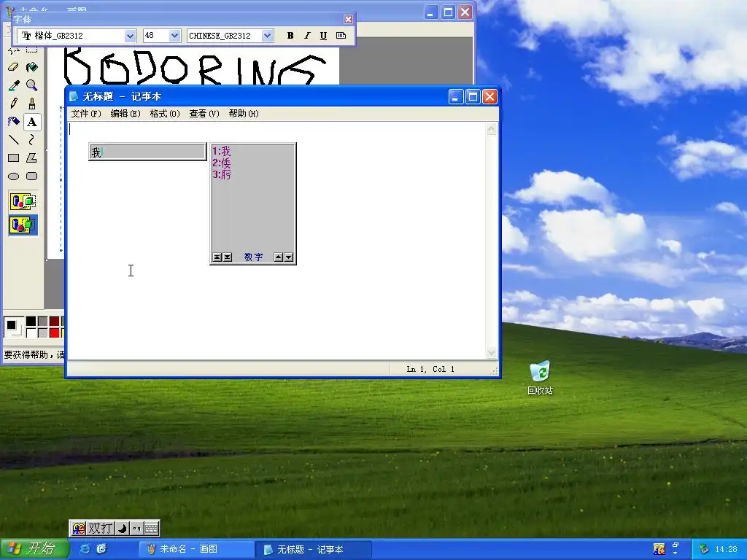This screenshot has width=747, height=560.
Task: Pick candidate 3:斥 in IME list
Action: point(222,175)
